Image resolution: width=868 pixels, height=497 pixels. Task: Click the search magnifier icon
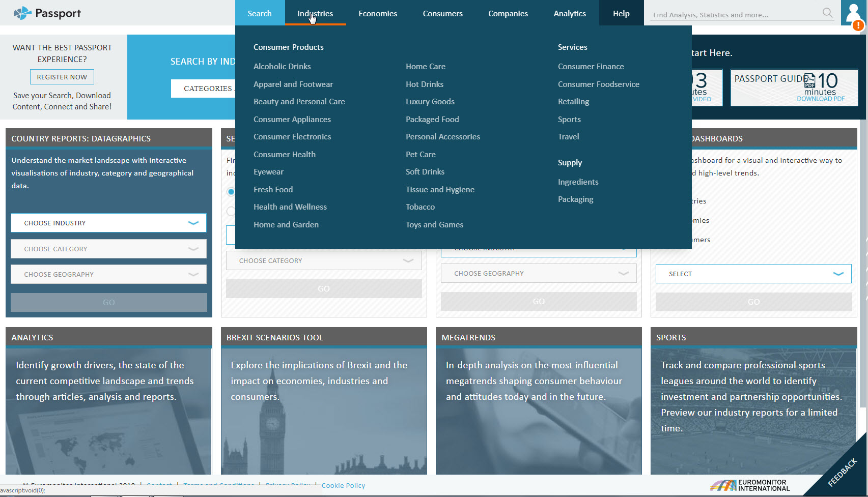[828, 13]
